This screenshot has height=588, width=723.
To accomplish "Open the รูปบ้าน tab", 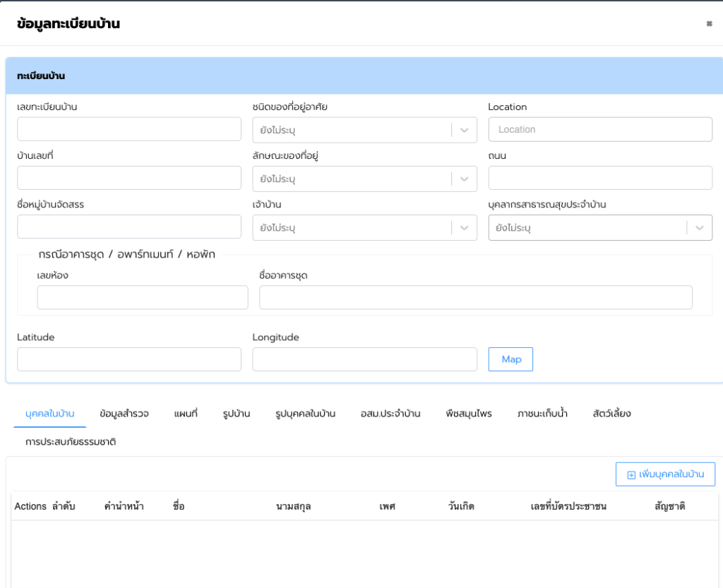I will point(236,414).
